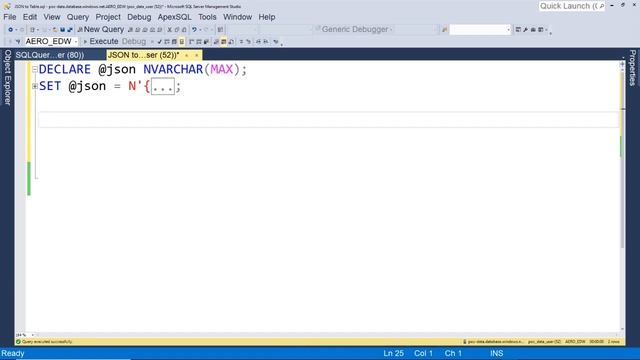Click the 'Query executed successfully' status message

[x=47, y=342]
